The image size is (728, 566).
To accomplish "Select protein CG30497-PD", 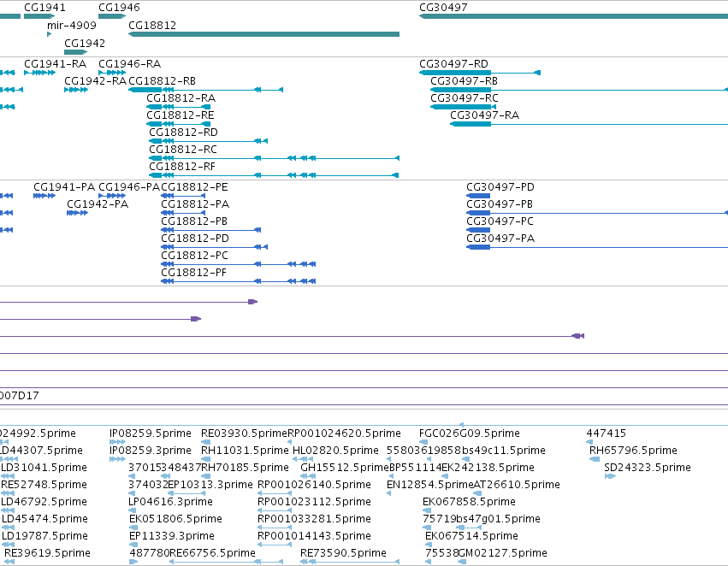I will 500,187.
